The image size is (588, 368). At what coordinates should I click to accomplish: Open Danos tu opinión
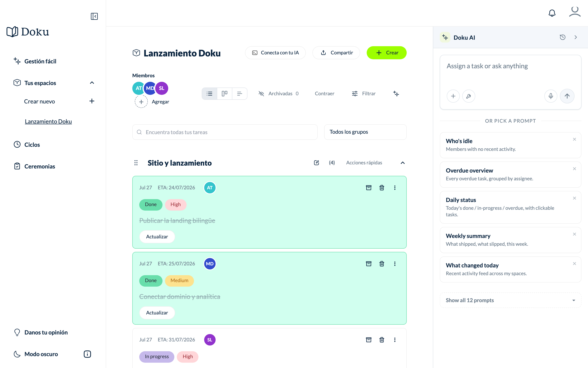point(41,332)
